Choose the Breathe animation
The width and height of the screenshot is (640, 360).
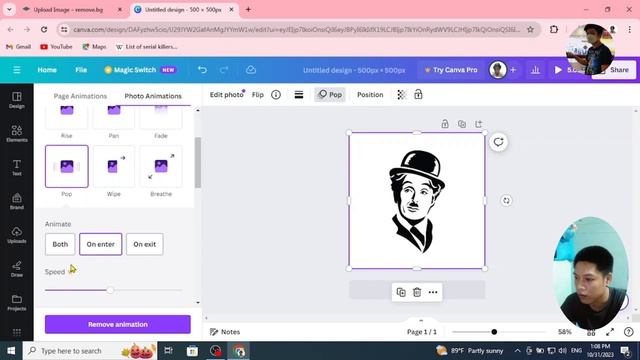161,167
